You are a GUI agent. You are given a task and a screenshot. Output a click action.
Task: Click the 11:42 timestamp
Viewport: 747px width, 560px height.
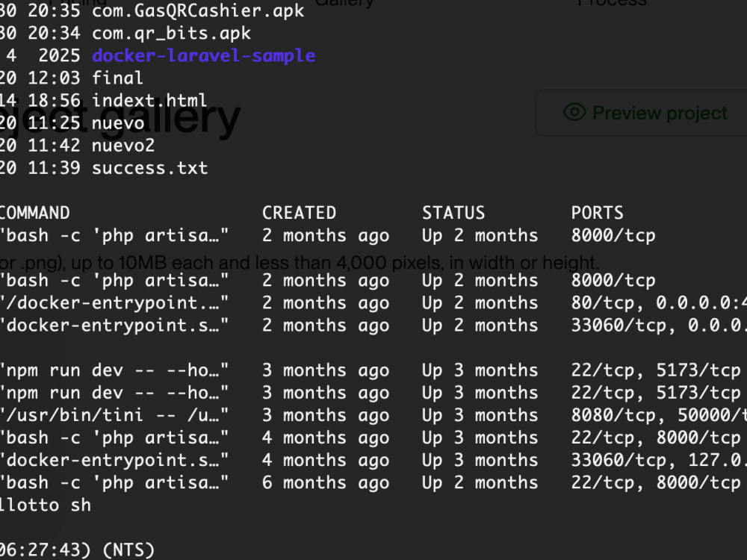54,146
